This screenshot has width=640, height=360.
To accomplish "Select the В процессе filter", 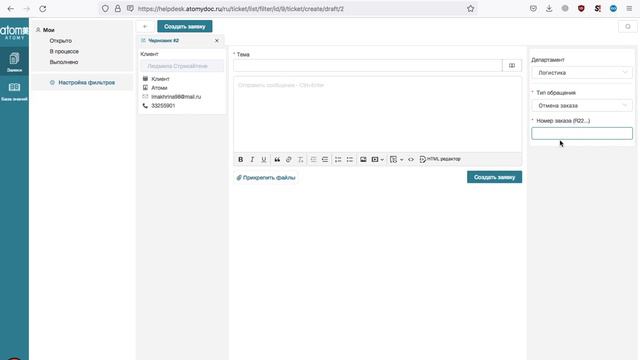I will tap(64, 51).
